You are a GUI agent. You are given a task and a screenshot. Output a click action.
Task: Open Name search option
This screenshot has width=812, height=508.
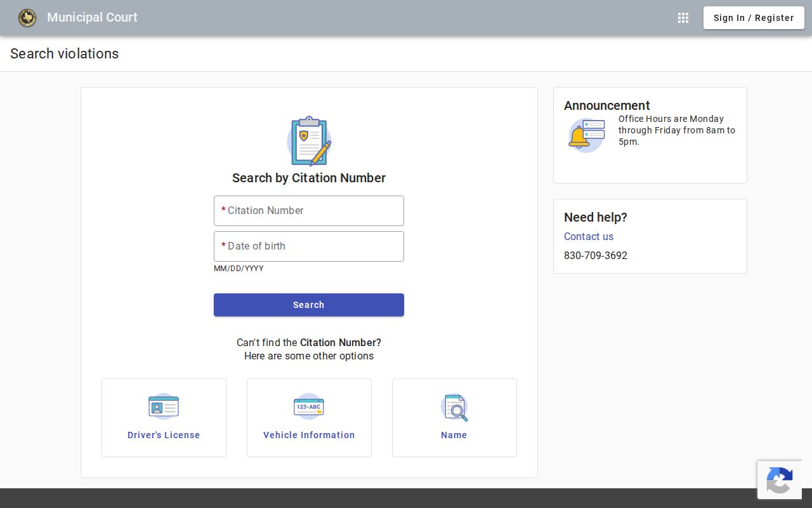click(x=454, y=418)
